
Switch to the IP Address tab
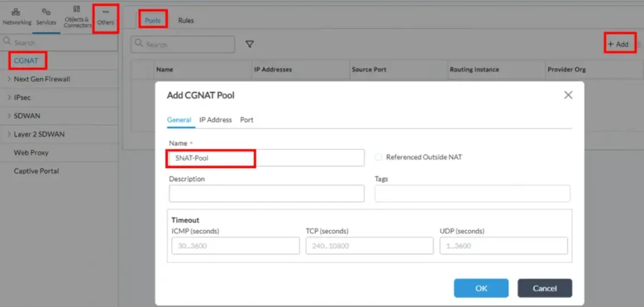(x=215, y=120)
